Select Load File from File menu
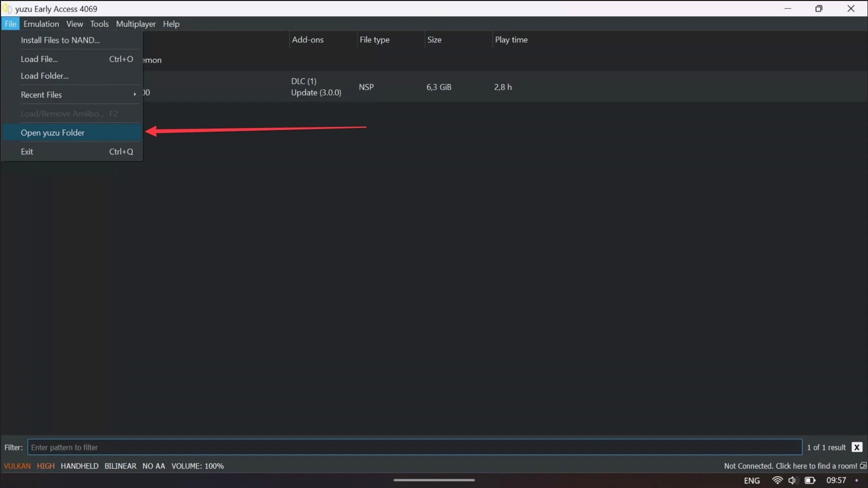 pyautogui.click(x=72, y=59)
